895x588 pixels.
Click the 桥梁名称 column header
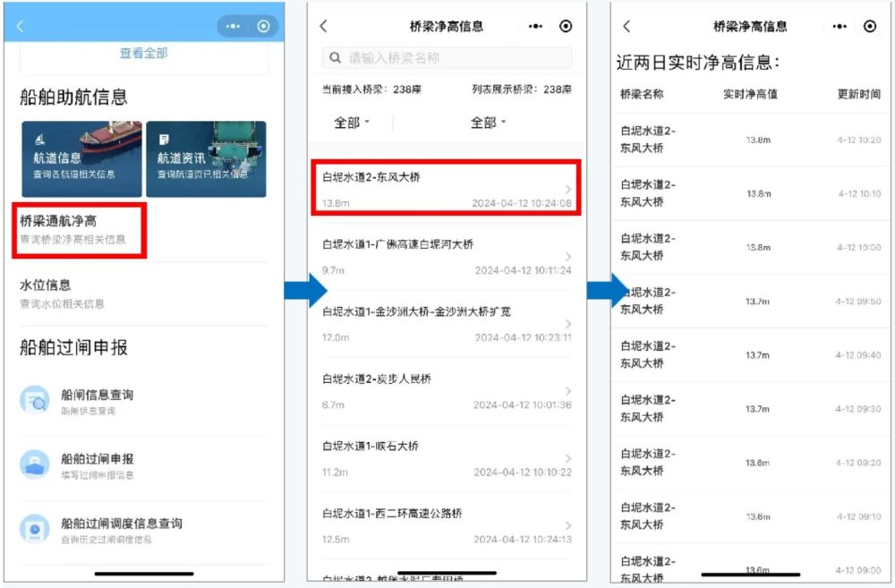click(642, 94)
